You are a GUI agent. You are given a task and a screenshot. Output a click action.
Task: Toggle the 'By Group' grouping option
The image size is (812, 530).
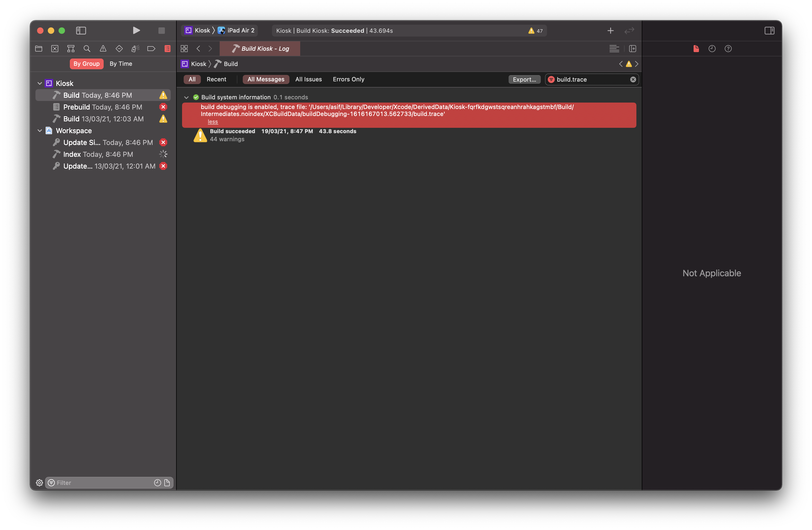(x=86, y=64)
